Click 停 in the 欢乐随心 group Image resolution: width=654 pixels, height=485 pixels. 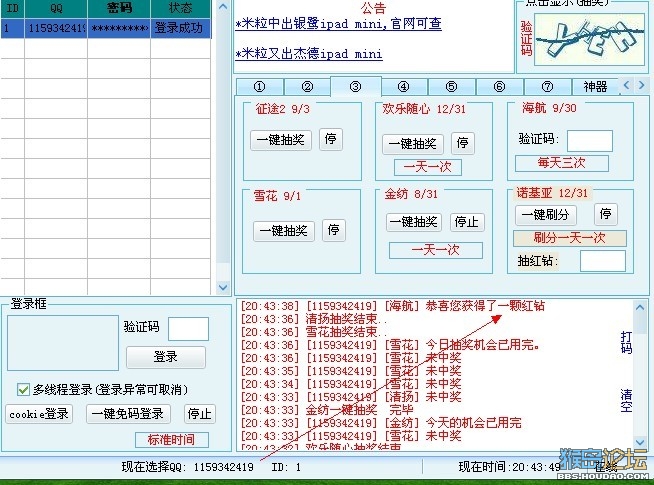[x=463, y=143]
